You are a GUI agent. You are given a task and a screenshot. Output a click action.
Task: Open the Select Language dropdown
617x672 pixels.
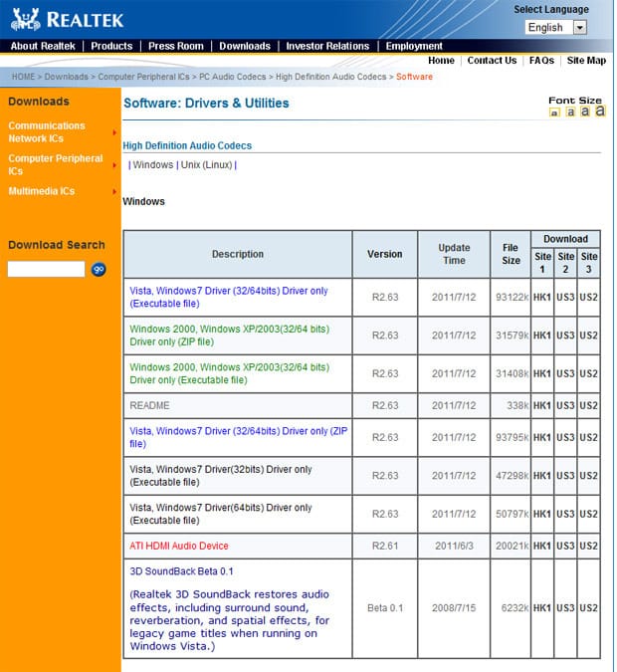[555, 28]
